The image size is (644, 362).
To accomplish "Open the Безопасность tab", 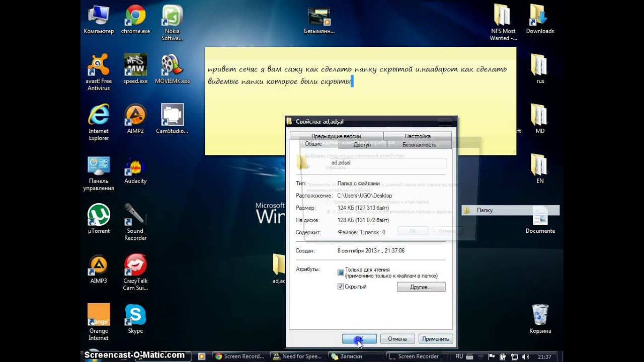I will (419, 145).
